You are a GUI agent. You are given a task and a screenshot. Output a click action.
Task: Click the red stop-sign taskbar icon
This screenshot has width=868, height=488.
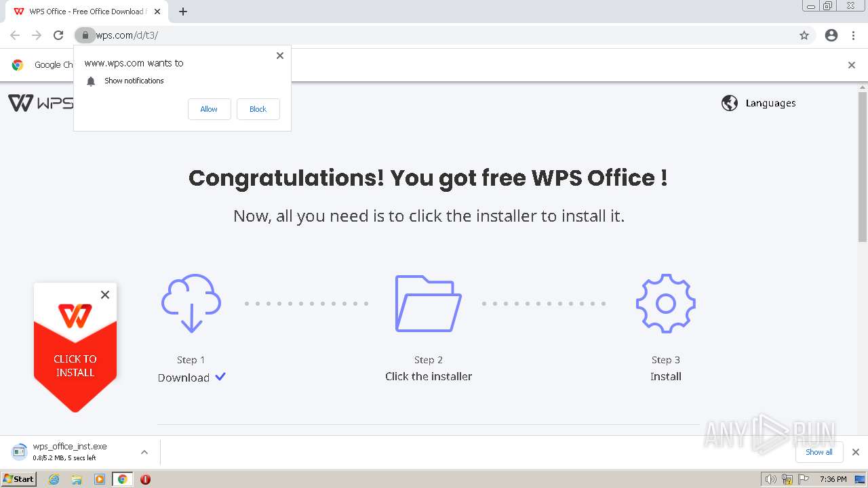pos(145,479)
